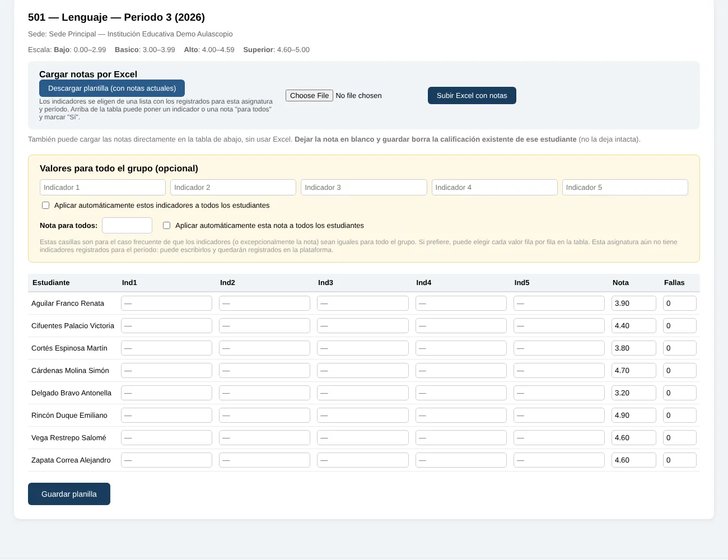
Task: Enable applying indicators to all students
Action: (46, 206)
